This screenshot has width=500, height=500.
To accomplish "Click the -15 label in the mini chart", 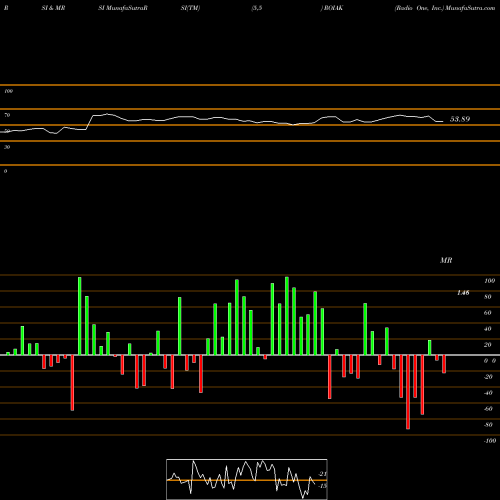I will tap(322, 486).
